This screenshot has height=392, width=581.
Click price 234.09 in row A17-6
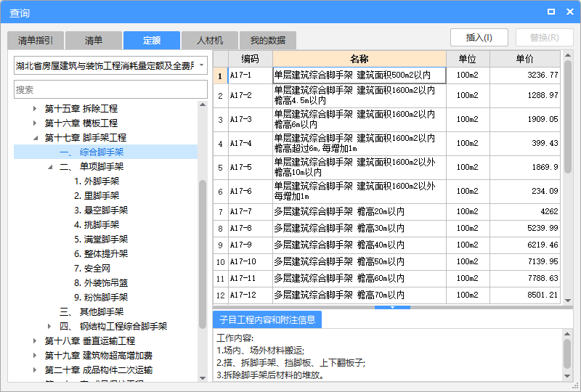click(524, 191)
